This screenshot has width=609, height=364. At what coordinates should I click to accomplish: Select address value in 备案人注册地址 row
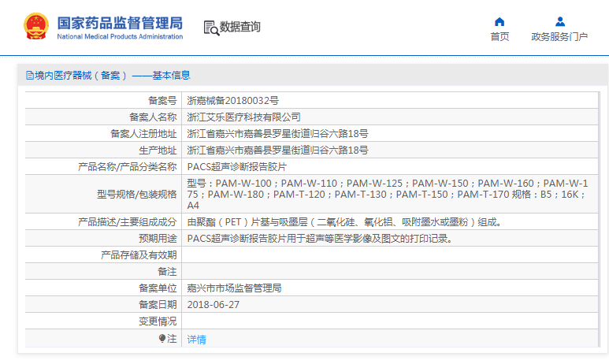[x=277, y=134]
